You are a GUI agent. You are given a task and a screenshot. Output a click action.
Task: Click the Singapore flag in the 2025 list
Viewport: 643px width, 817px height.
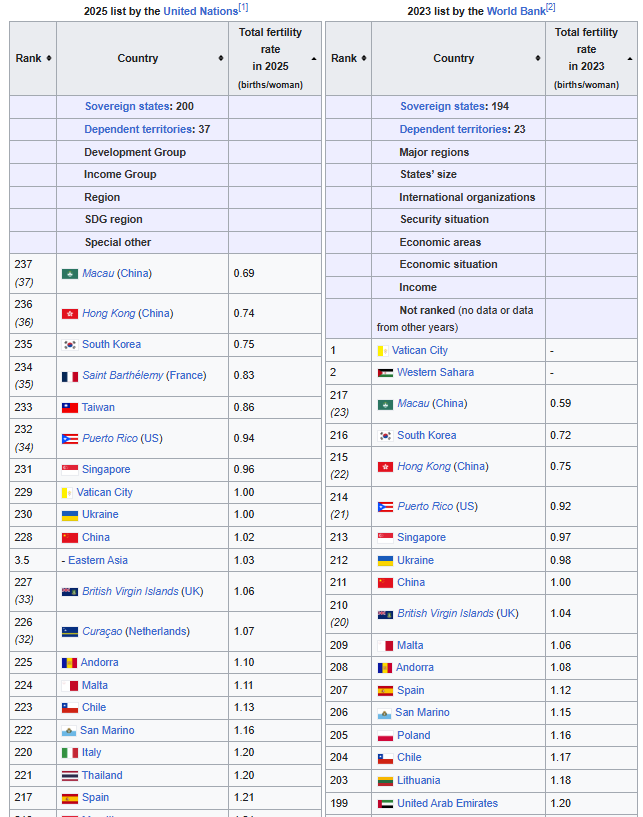click(x=70, y=470)
